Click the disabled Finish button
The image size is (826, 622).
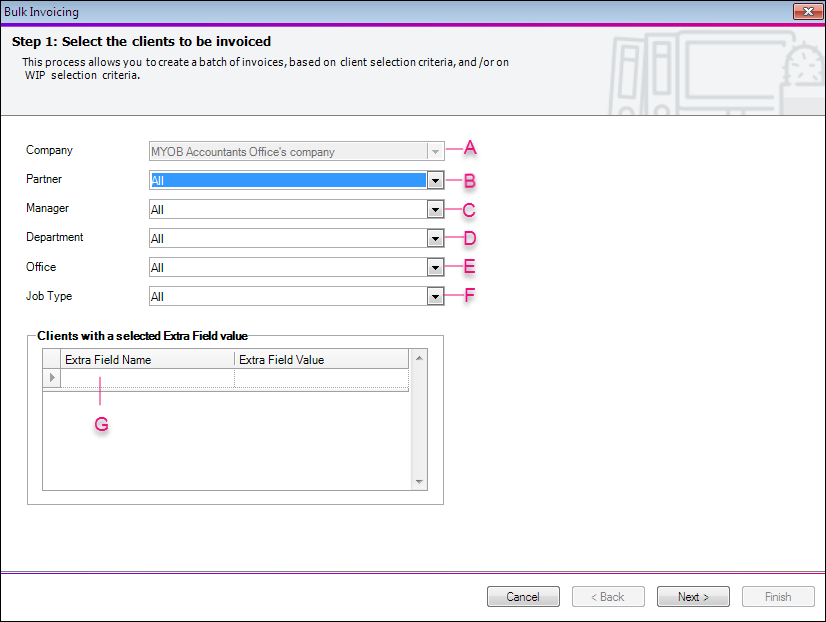[778, 597]
